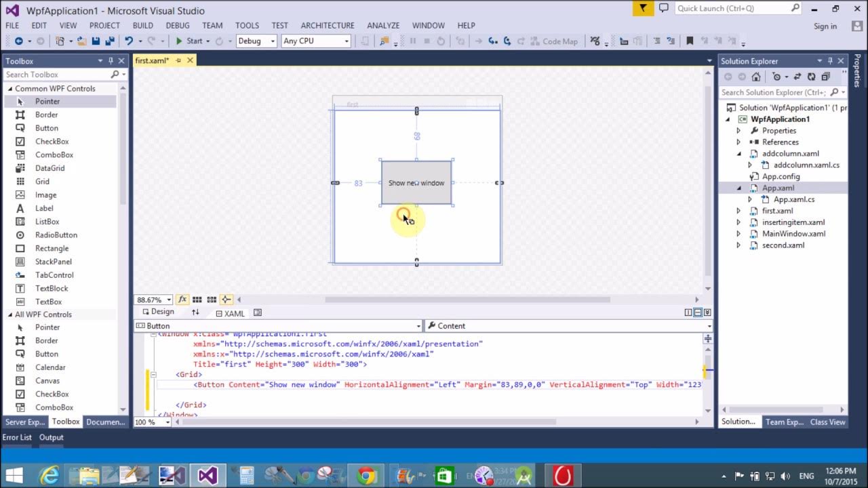Open the Error List panel tab
This screenshot has width=868, height=488.
(x=17, y=438)
